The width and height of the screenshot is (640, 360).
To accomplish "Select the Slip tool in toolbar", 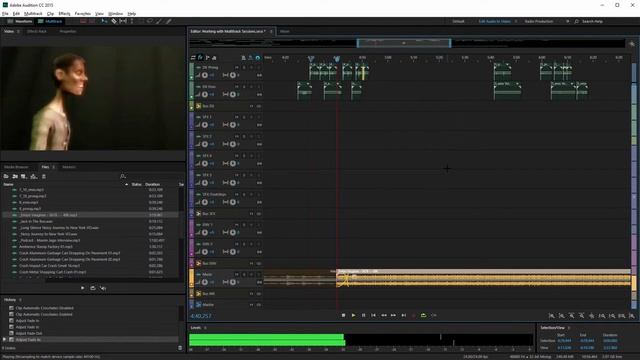I will (x=123, y=21).
